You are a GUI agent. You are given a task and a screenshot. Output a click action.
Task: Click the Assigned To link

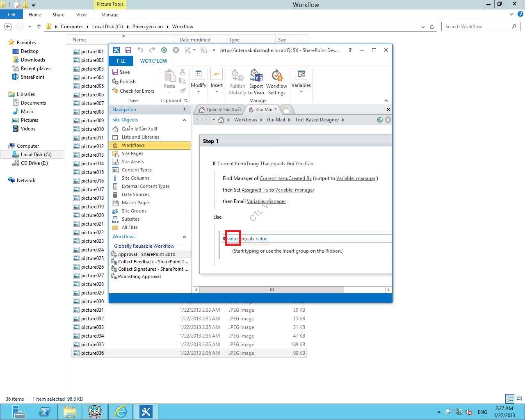point(255,190)
